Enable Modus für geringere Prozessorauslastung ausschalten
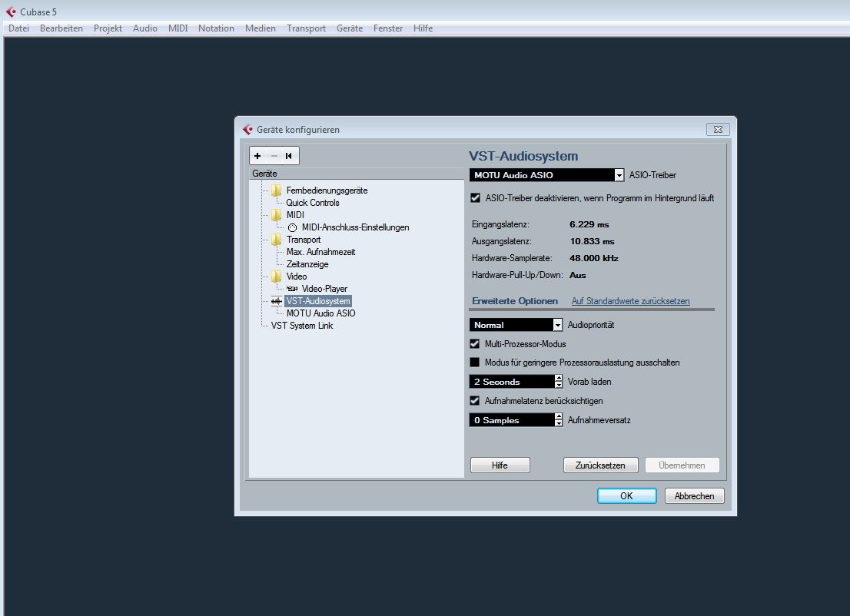Screen dimensions: 850x616 (475, 362)
